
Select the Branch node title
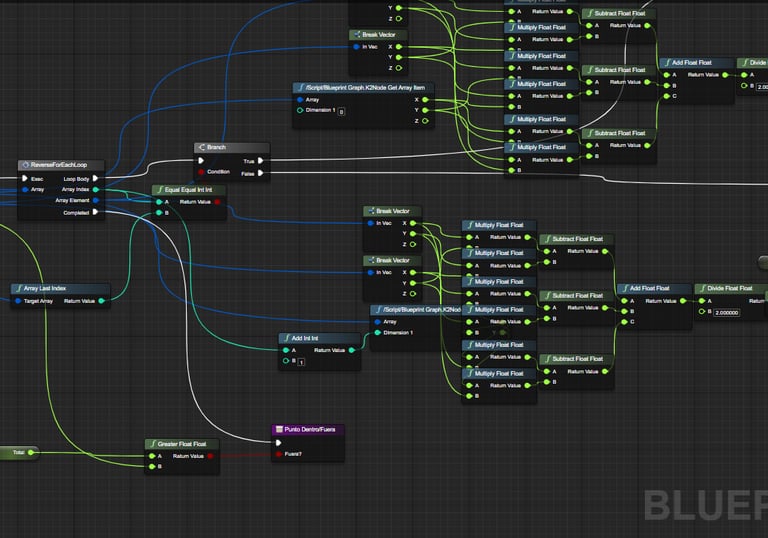tap(216, 147)
